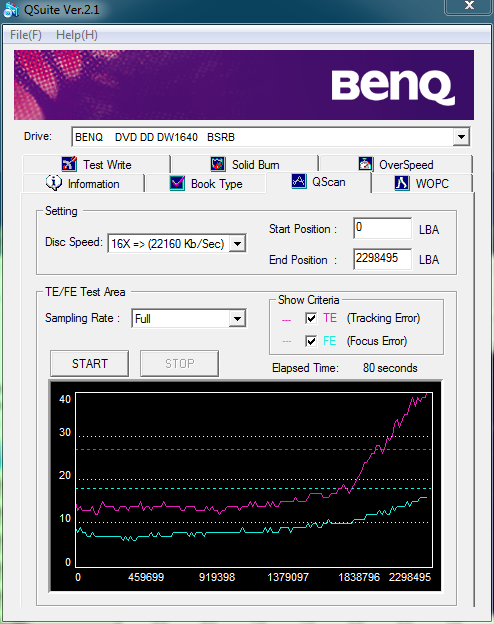This screenshot has width=494, height=624.
Task: Open the File(F) menu
Action: tap(26, 35)
